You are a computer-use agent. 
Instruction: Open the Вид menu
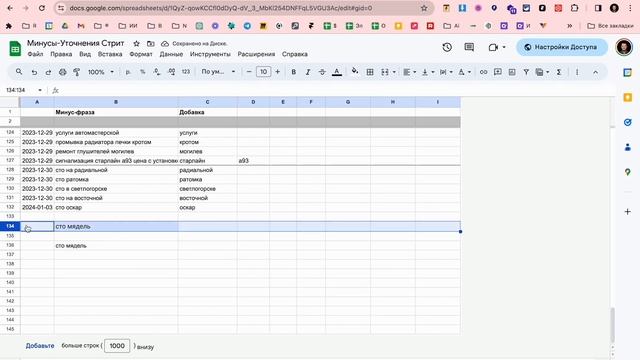(x=85, y=54)
